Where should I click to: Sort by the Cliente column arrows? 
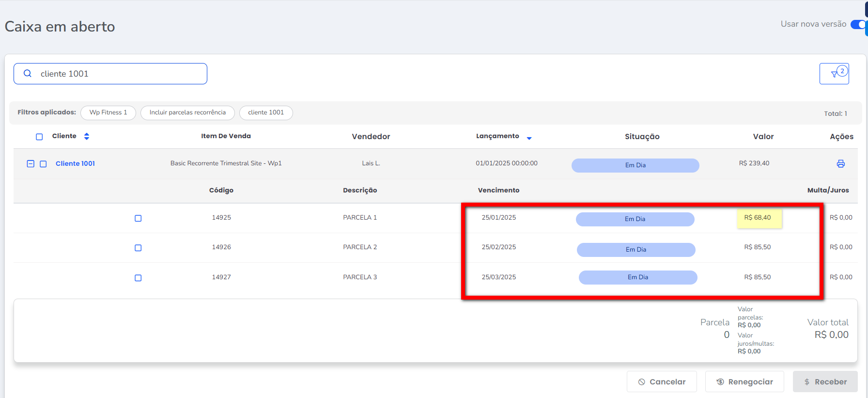click(x=87, y=136)
